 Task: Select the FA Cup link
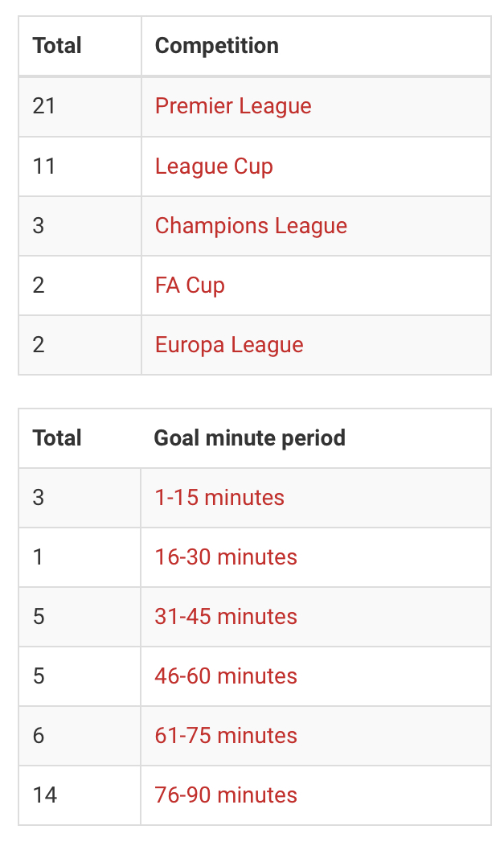pos(190,285)
